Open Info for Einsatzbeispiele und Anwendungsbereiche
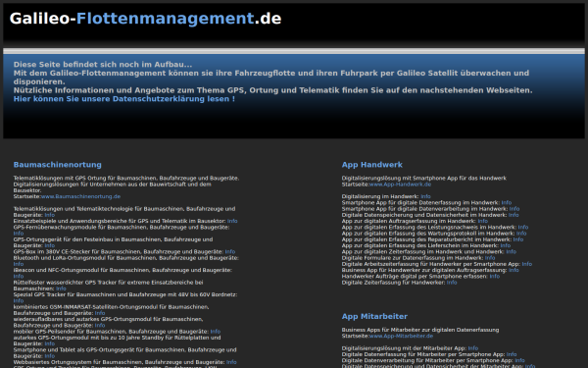588x368 pixels. click(x=232, y=221)
